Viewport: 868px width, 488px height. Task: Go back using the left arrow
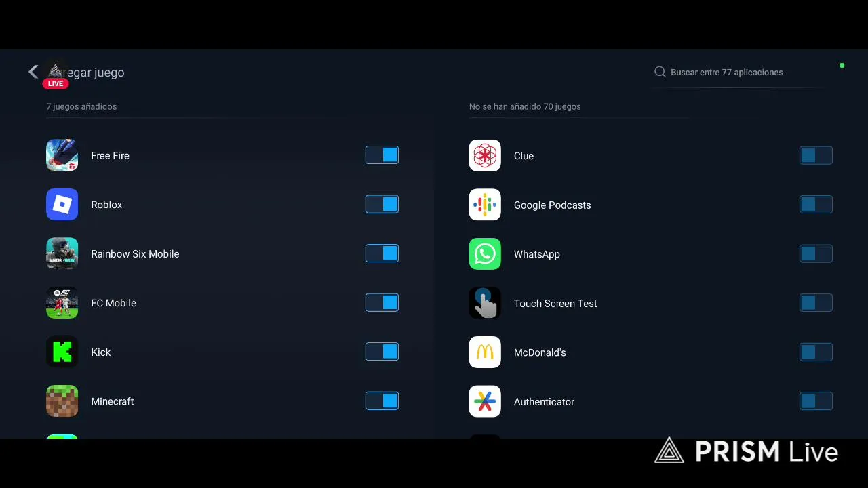pyautogui.click(x=33, y=72)
